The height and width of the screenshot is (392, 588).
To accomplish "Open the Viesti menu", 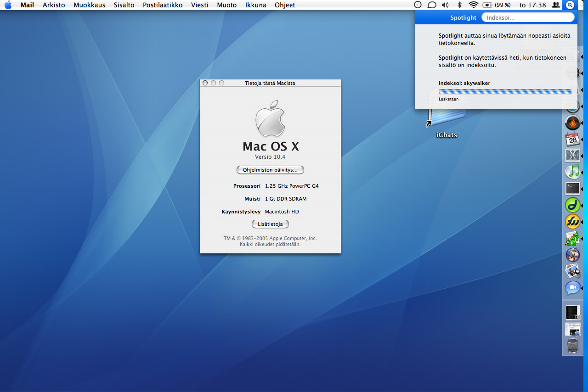I will tap(199, 5).
